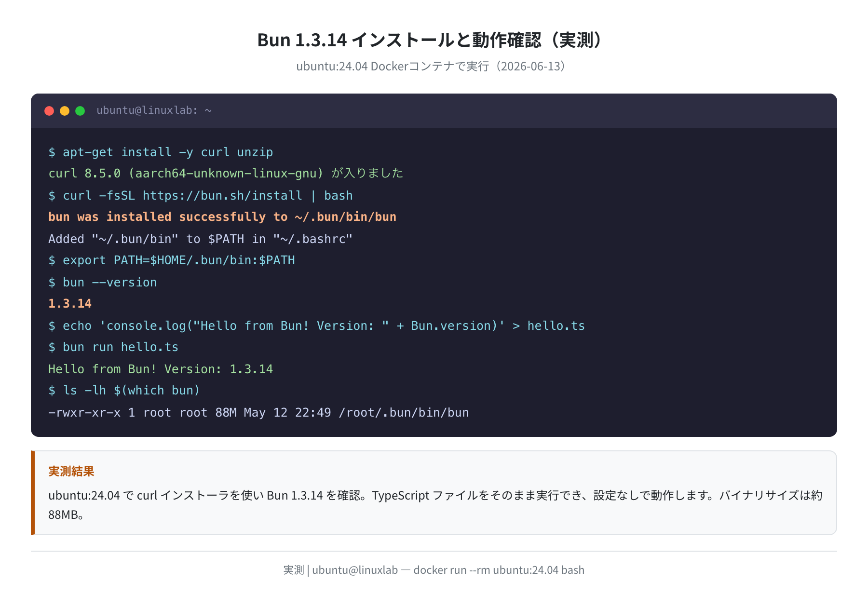Click the page heading "Bun 1.3.14 インストールと動作確認（実測）"
The image size is (868, 596).
430,40
